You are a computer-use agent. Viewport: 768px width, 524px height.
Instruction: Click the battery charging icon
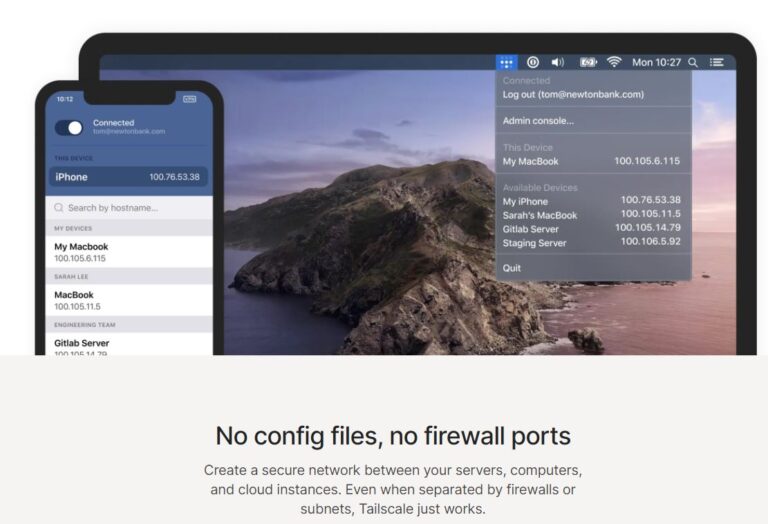click(x=588, y=62)
